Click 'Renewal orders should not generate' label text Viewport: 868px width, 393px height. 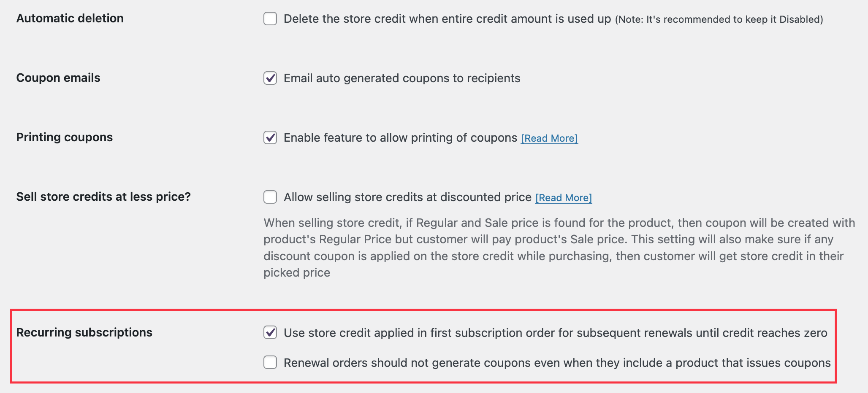557,363
